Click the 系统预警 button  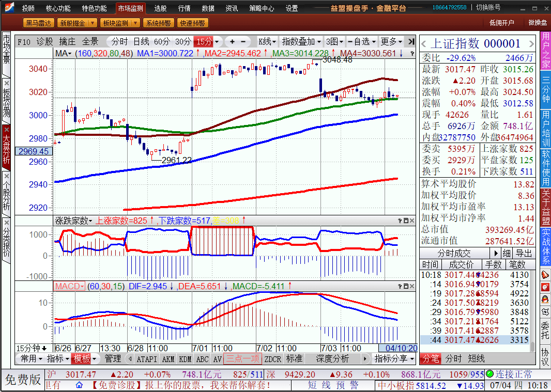pyautogui.click(x=158, y=23)
